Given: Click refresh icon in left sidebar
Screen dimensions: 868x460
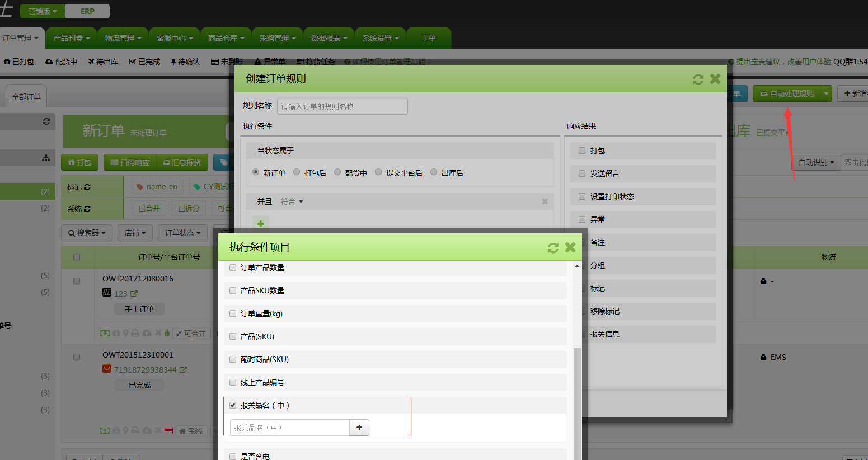Looking at the screenshot, I should (x=46, y=121).
